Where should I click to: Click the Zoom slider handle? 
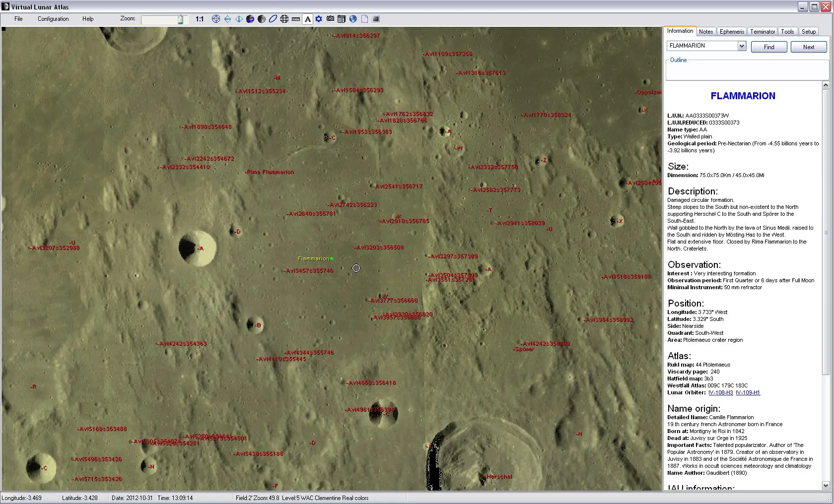point(181,19)
